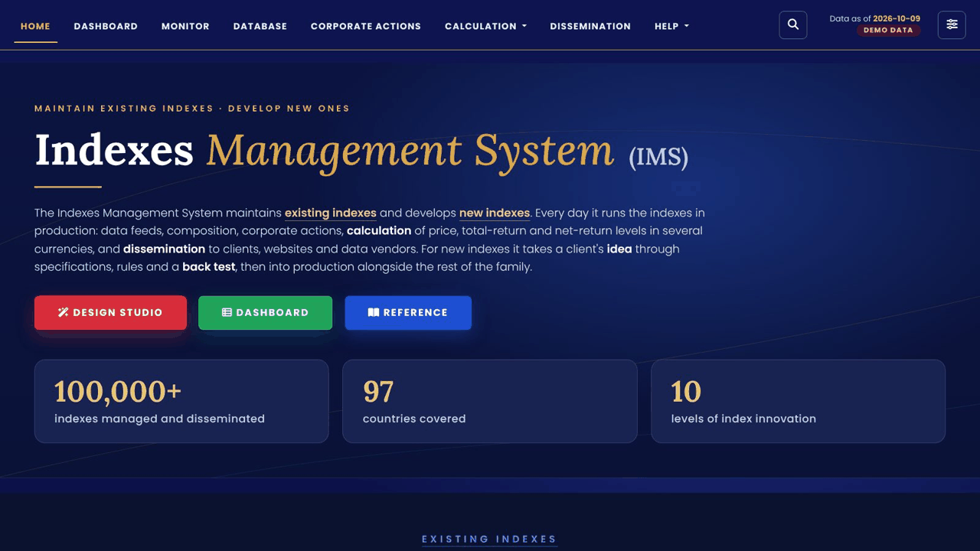Open the Dashboard nav item

(x=106, y=26)
